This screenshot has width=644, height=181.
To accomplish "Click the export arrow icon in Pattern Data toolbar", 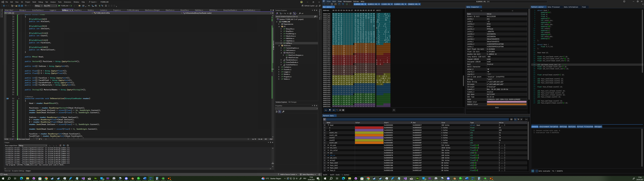I will click(x=526, y=119).
